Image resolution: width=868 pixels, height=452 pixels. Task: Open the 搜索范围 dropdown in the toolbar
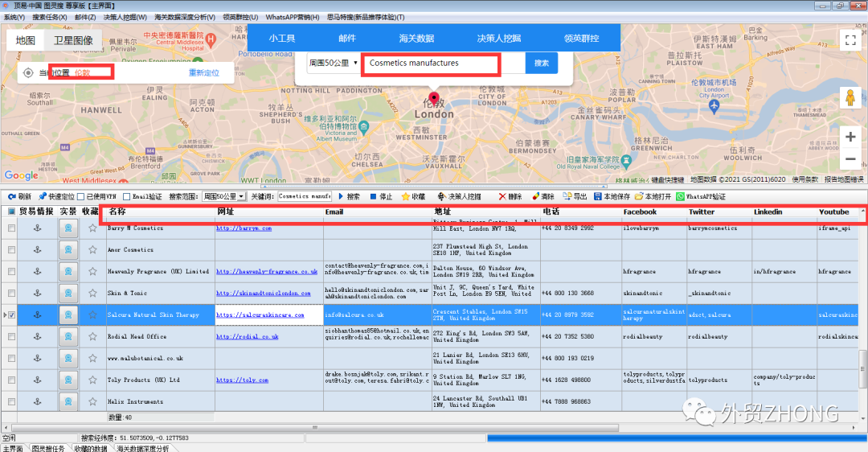[x=223, y=196]
